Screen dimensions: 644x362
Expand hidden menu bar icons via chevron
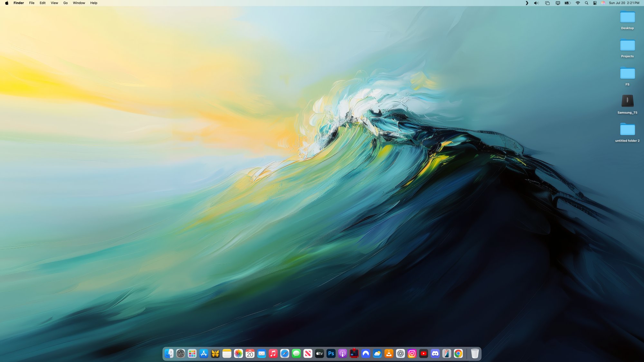[527, 3]
